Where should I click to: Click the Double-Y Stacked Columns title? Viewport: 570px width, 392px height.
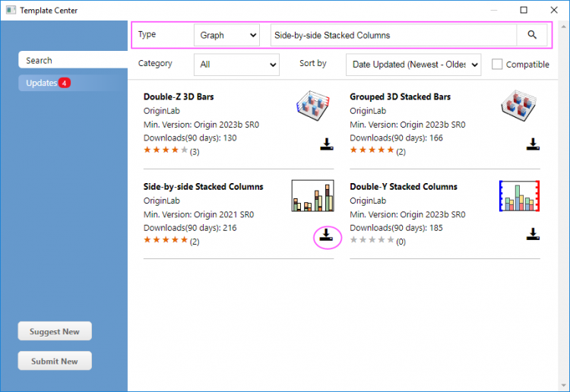coord(404,187)
